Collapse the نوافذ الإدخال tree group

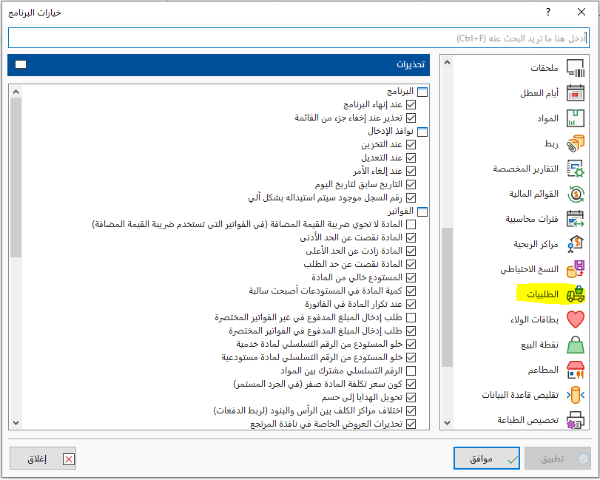[422, 131]
